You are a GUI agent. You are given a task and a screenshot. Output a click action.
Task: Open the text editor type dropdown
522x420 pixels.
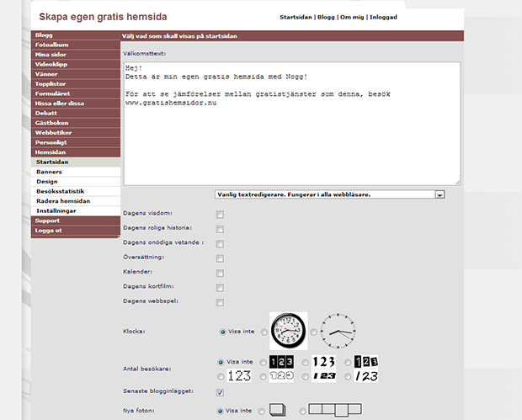[x=439, y=194]
